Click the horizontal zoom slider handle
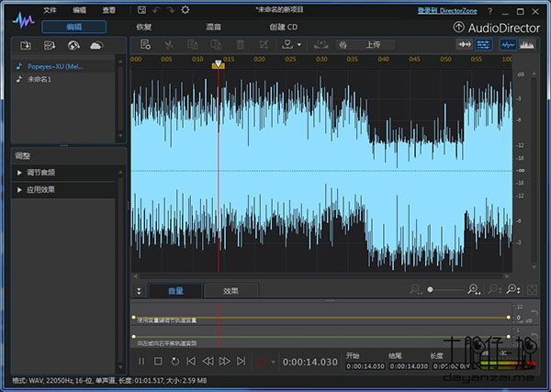551x392 pixels. [429, 290]
